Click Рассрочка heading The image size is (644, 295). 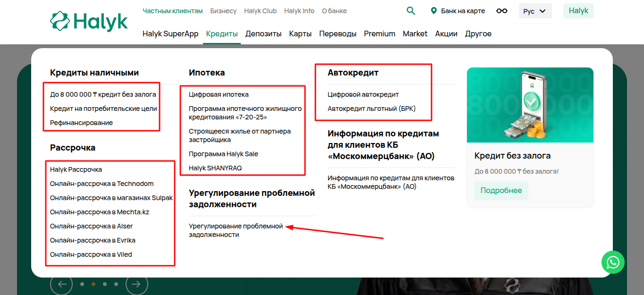tap(73, 148)
